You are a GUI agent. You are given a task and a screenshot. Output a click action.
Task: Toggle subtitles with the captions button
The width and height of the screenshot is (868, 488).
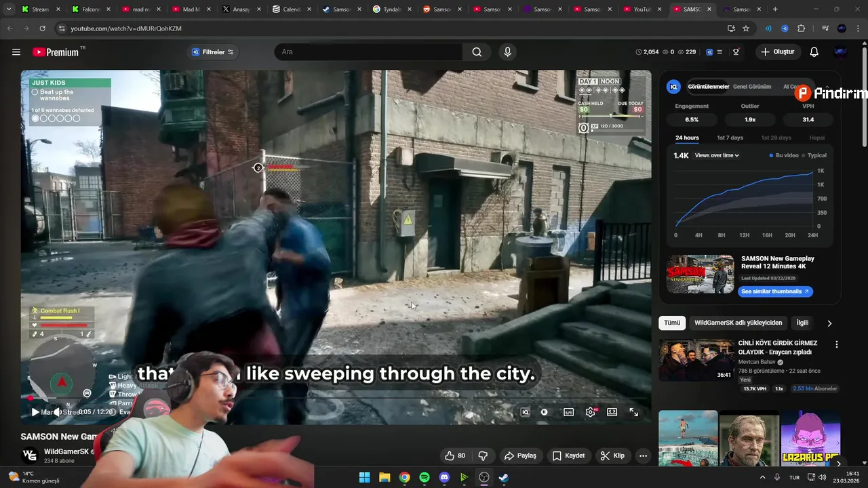[x=569, y=412]
